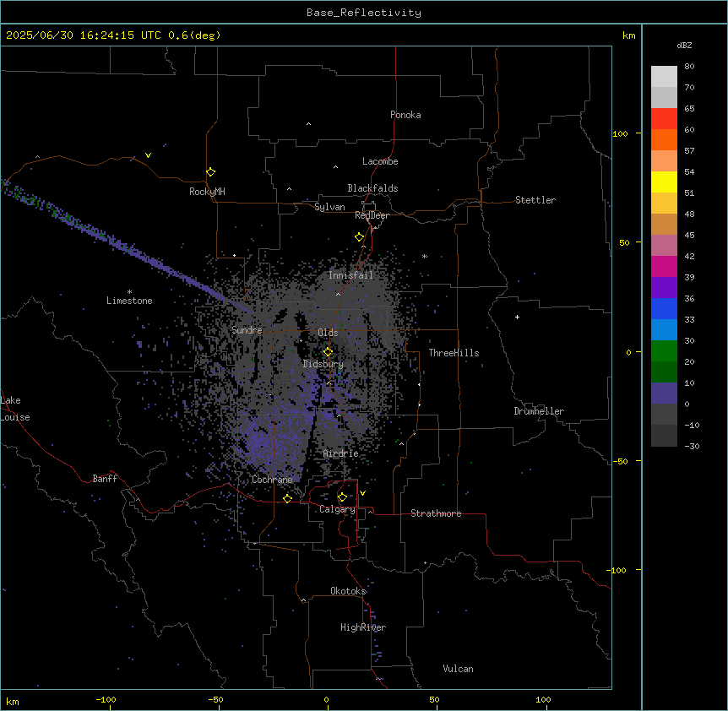
Task: Click the Lacombe city label
Action: (380, 161)
